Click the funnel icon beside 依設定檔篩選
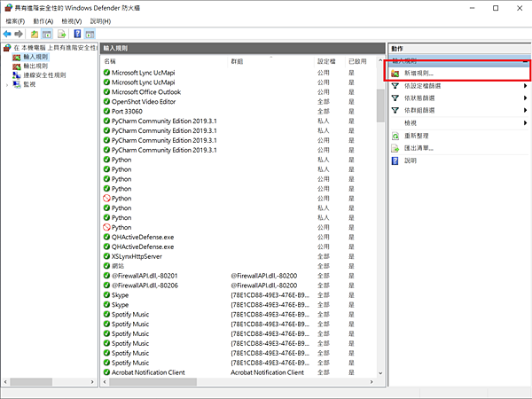This screenshot has height=399, width=532. pyautogui.click(x=395, y=86)
